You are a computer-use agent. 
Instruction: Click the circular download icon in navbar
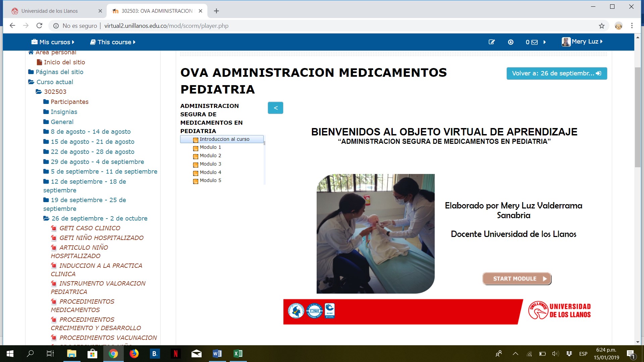pyautogui.click(x=511, y=42)
